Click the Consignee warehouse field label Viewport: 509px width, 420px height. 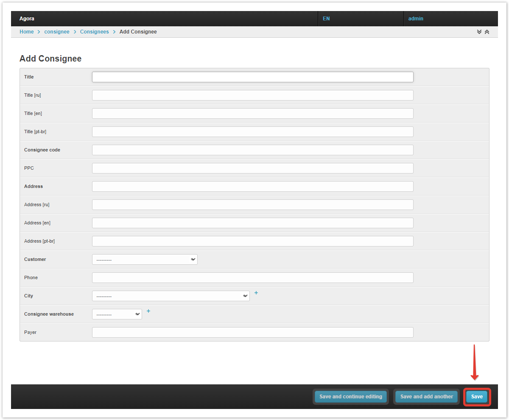pos(49,314)
